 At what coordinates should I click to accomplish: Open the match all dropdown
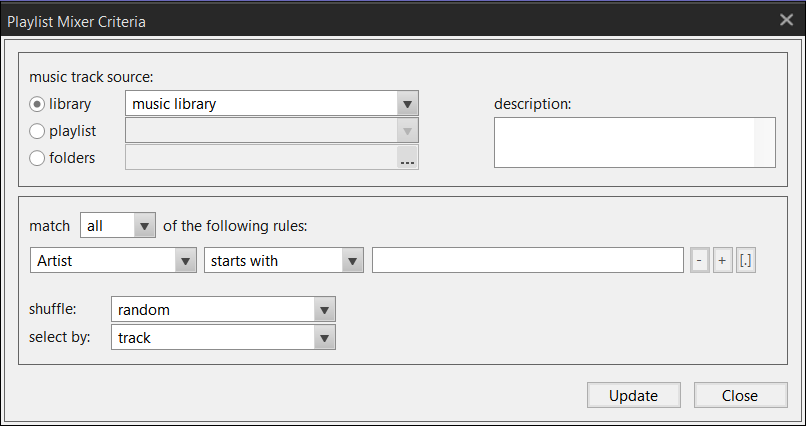coord(145,226)
